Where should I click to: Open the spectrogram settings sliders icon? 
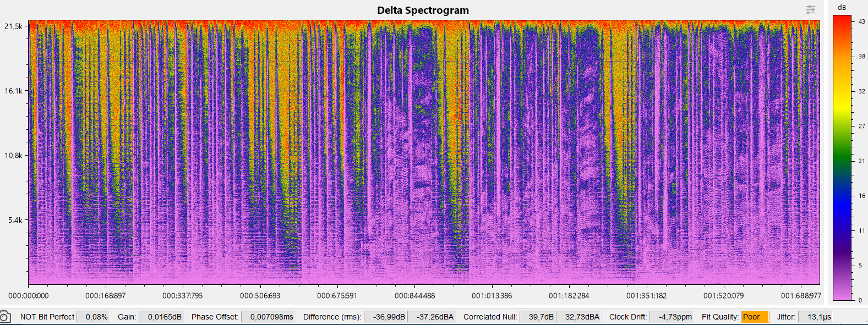click(810, 9)
